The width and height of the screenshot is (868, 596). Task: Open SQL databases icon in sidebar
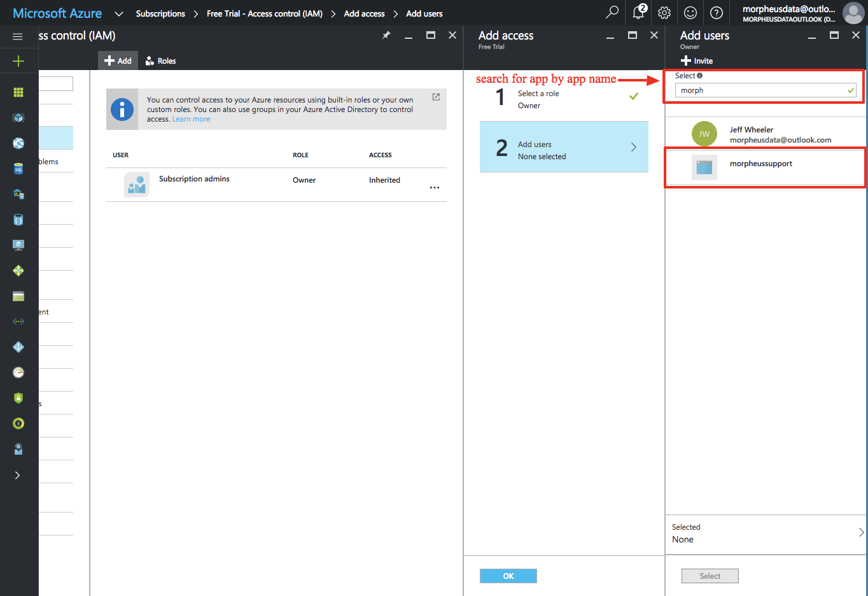pyautogui.click(x=18, y=169)
